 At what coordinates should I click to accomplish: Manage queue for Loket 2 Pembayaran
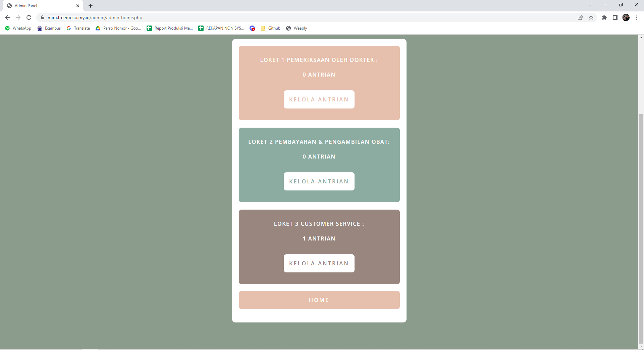(x=319, y=181)
